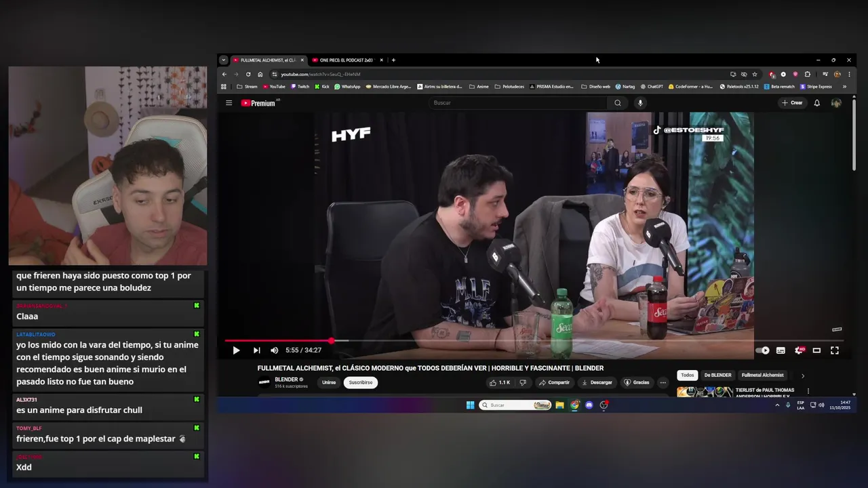Image resolution: width=868 pixels, height=488 pixels.
Task: Open options for TIERLIST suggested video
Action: point(808,391)
